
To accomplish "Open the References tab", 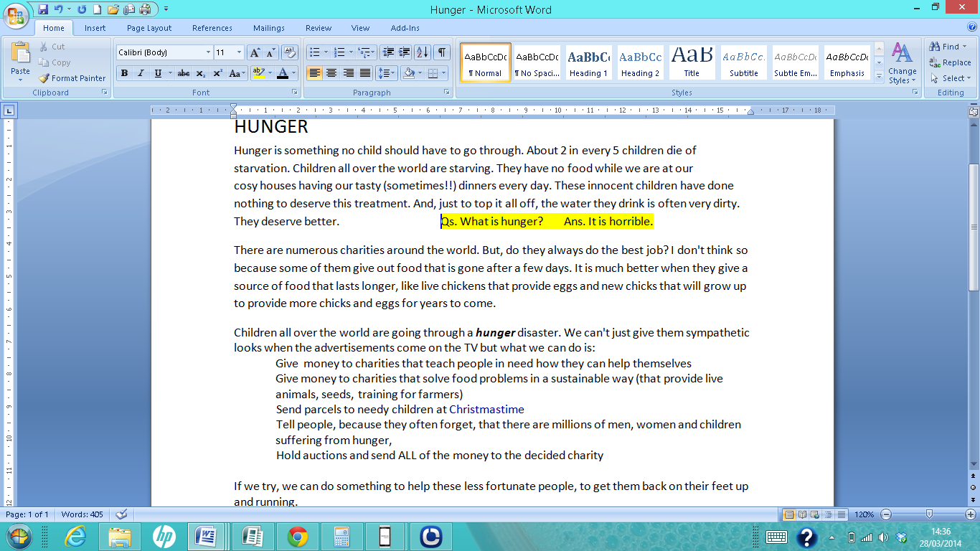I will point(212,28).
